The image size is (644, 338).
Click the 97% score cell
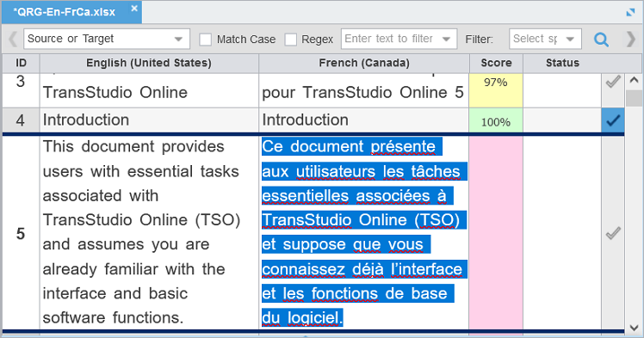[496, 90]
